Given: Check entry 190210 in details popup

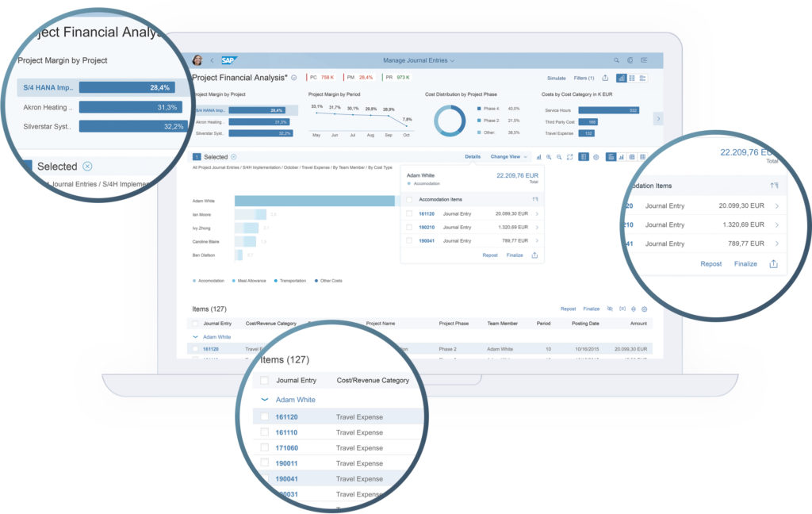Looking at the screenshot, I should (409, 227).
